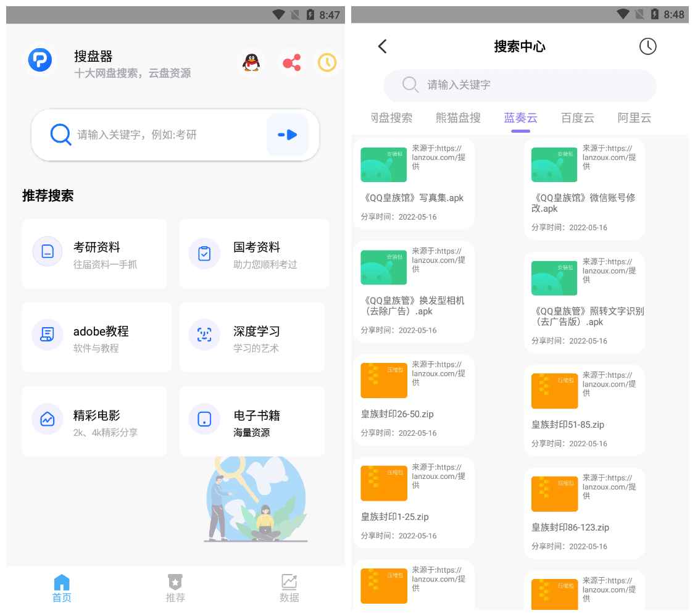Switch to 推荐 bottom tab
This screenshot has width=695, height=616.
click(175, 588)
